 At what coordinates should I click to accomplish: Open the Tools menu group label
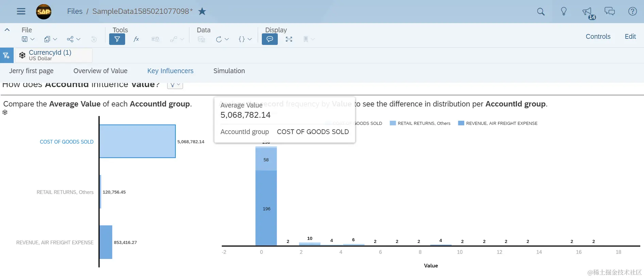(x=120, y=30)
